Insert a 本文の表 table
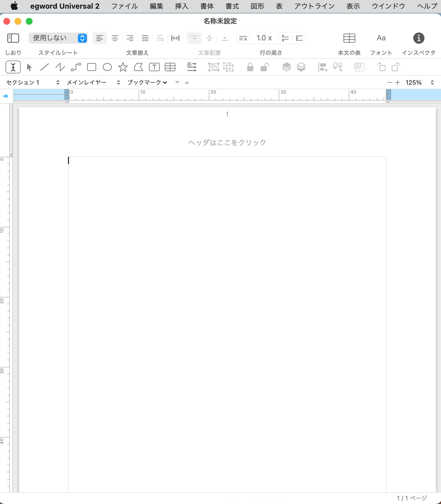Image resolution: width=441 pixels, height=504 pixels. pos(349,38)
